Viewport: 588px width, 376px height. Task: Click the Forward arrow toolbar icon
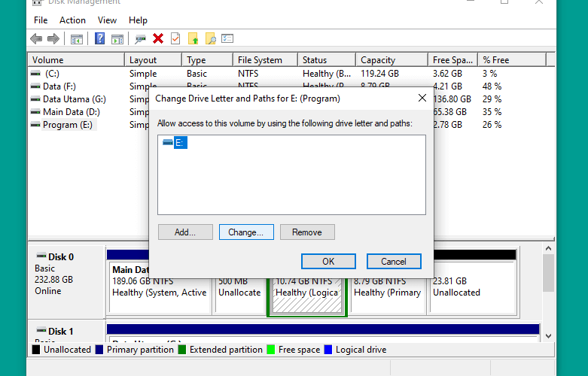(53, 38)
